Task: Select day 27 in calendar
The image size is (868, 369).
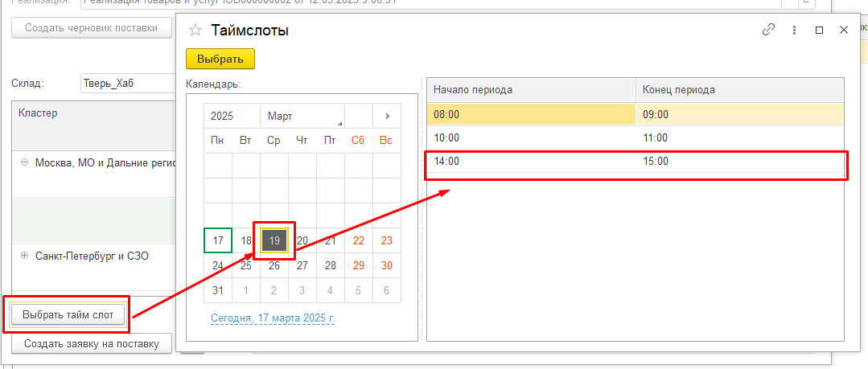Action: point(302,265)
